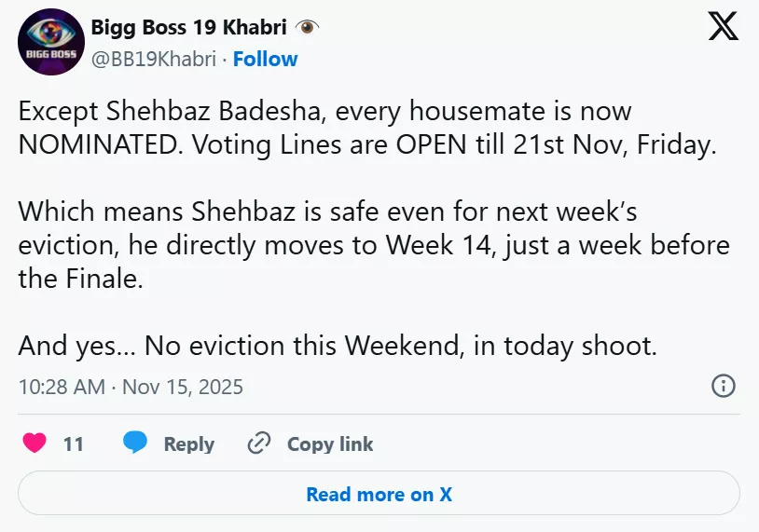The width and height of the screenshot is (759, 532).
Task: Follow the BB19Khabri account
Action: [265, 59]
